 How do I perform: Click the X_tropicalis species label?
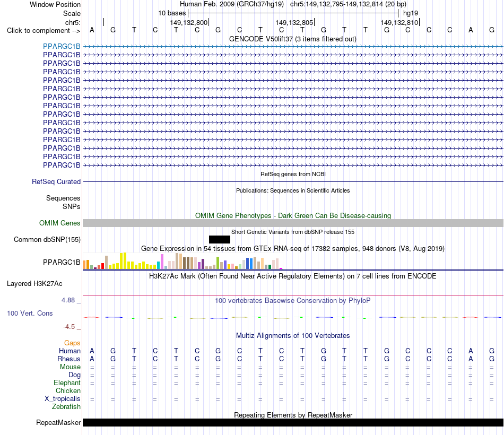click(x=63, y=399)
